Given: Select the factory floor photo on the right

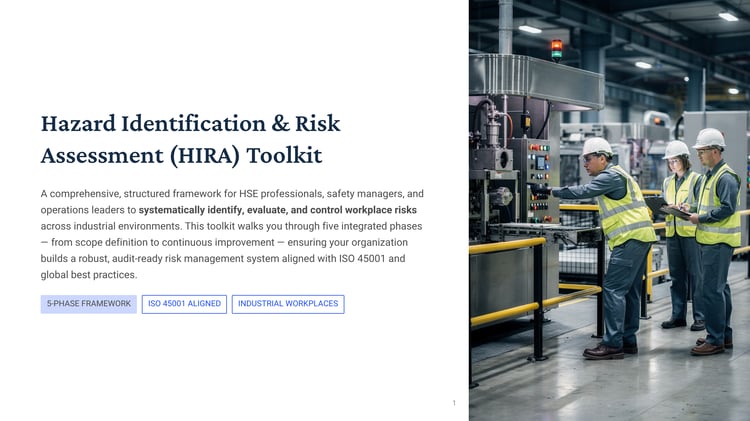Looking at the screenshot, I should (x=609, y=210).
